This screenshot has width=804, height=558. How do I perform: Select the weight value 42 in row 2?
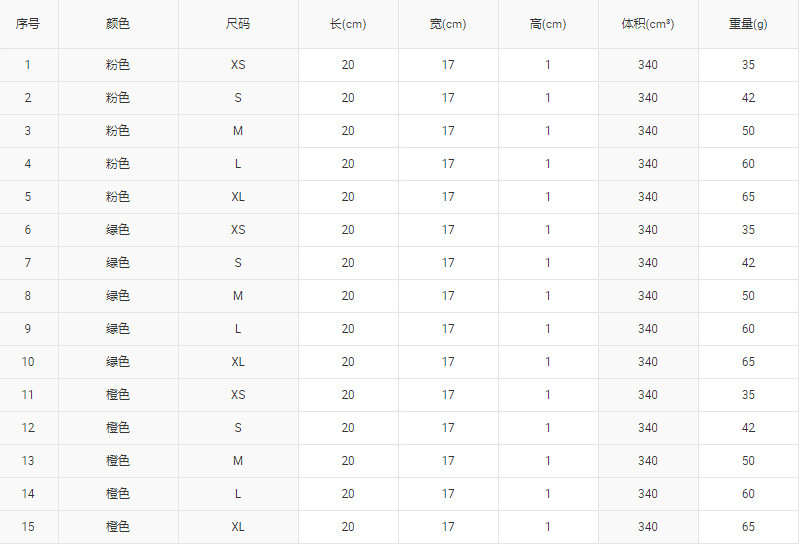pyautogui.click(x=748, y=98)
